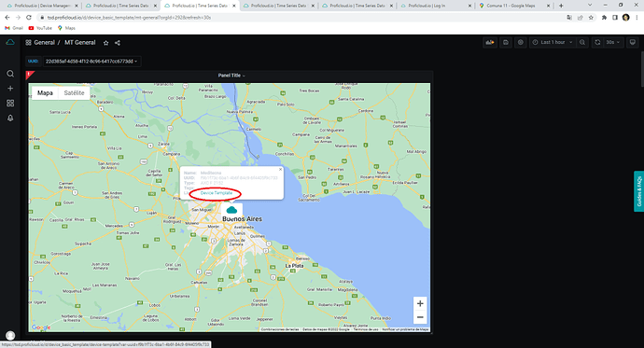The height and width of the screenshot is (348, 644).
Task: Open the Dashboards grid icon in sidebar
Action: tap(10, 103)
